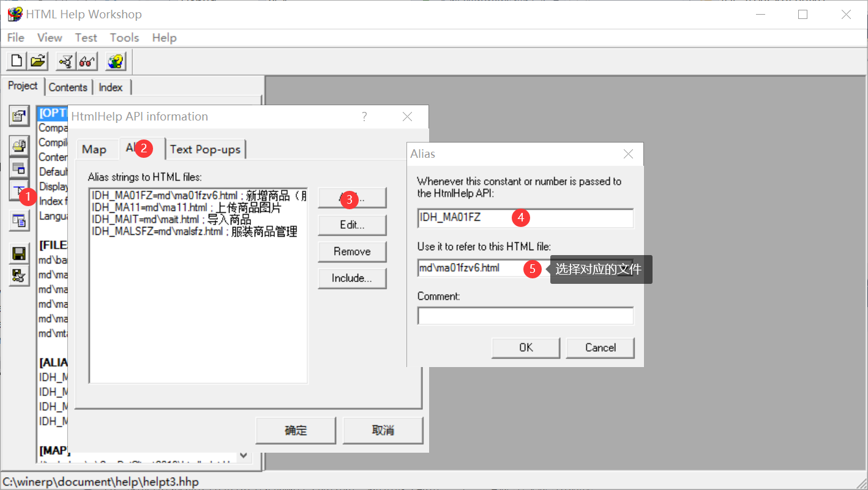The width and height of the screenshot is (868, 490).
Task: Click the Add/Modify window definitions icon
Action: (x=20, y=168)
